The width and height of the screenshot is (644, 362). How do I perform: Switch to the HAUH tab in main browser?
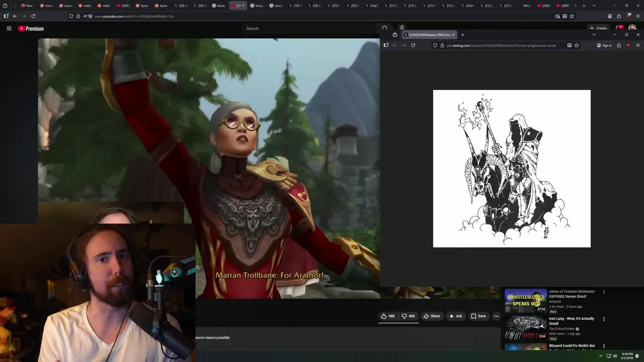467,6
